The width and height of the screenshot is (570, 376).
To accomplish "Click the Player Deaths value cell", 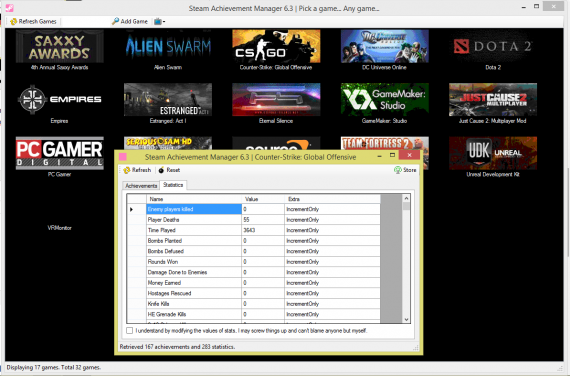I will pyautogui.click(x=263, y=220).
